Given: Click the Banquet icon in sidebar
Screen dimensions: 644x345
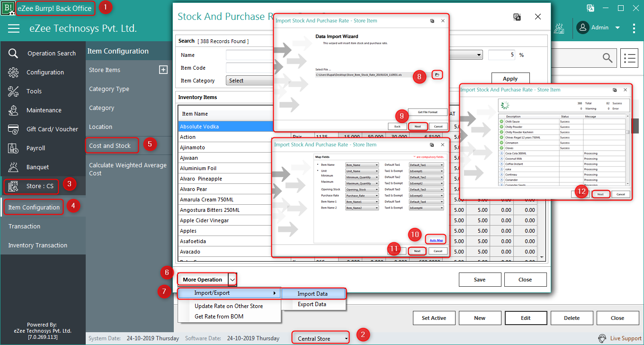Looking at the screenshot, I should pyautogui.click(x=13, y=167).
